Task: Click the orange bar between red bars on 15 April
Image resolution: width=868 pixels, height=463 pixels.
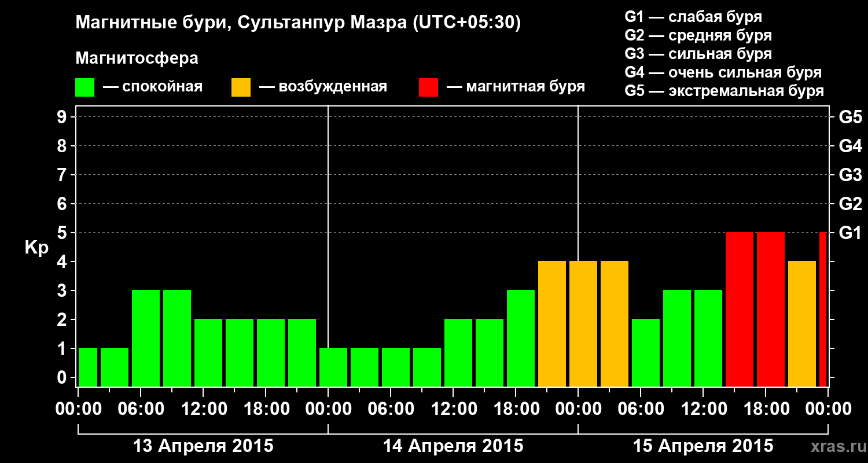Action: point(802,324)
